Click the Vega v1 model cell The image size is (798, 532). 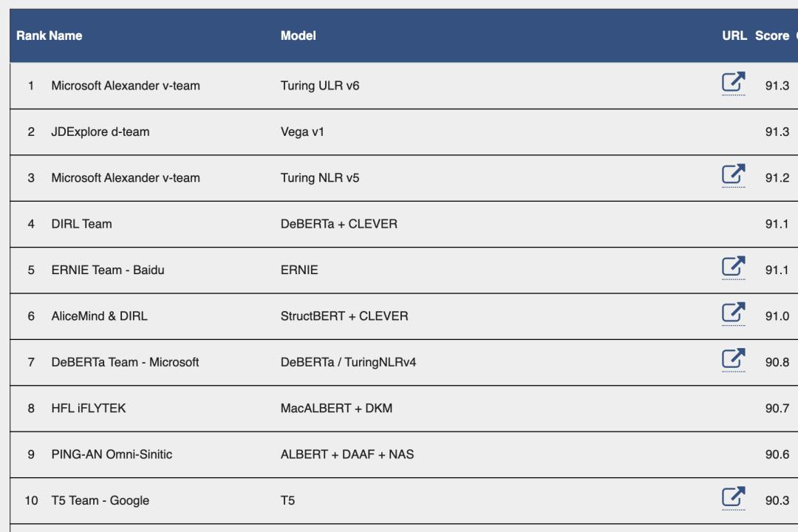pyautogui.click(x=302, y=132)
